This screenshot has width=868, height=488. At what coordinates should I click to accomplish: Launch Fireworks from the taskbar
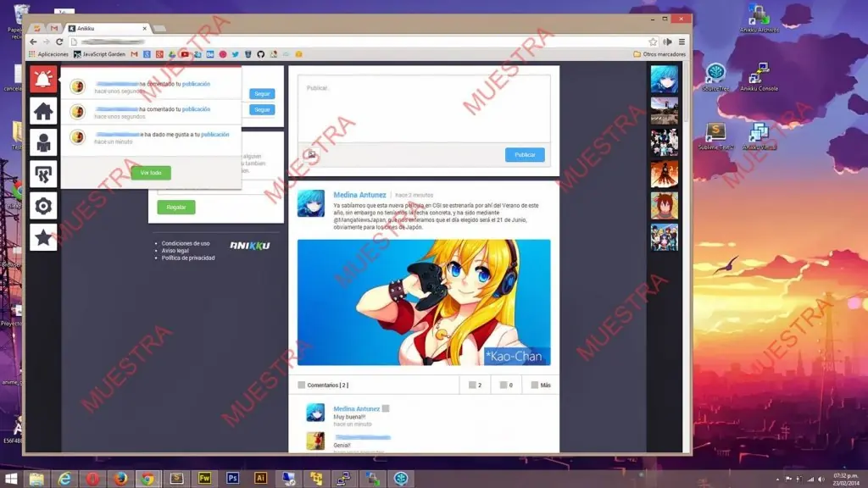click(x=204, y=478)
